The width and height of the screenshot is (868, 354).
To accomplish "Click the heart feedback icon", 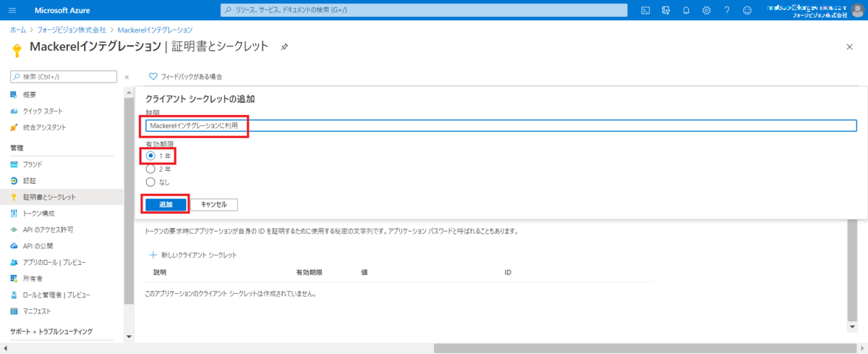I will 153,76.
